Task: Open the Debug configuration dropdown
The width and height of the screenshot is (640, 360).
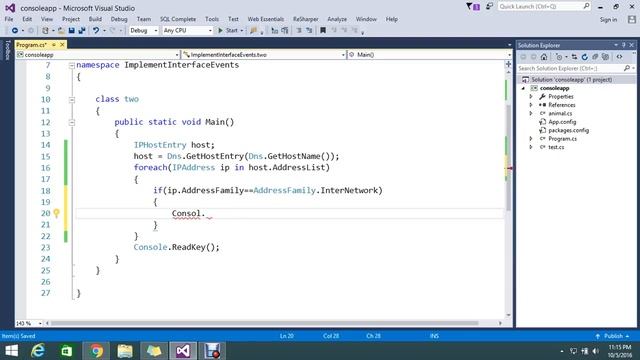Action: (x=143, y=31)
